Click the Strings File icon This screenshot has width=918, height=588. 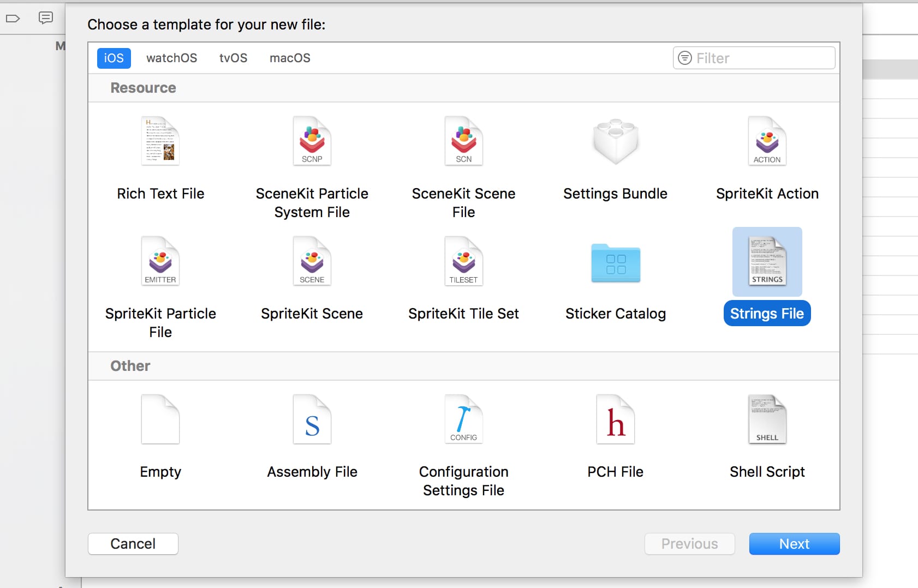[767, 261]
